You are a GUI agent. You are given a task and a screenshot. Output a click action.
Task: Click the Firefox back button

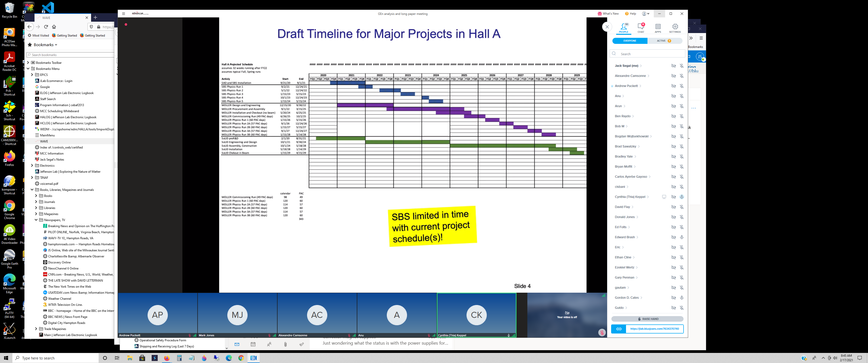pos(30,27)
